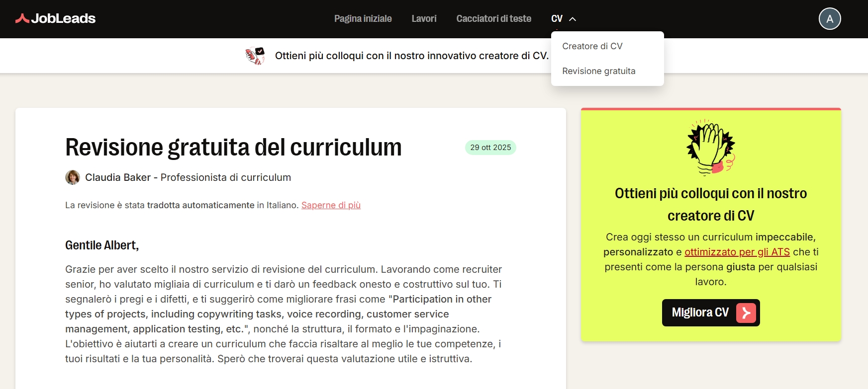This screenshot has height=389, width=868.
Task: Click the JobLeads logo
Action: click(55, 18)
